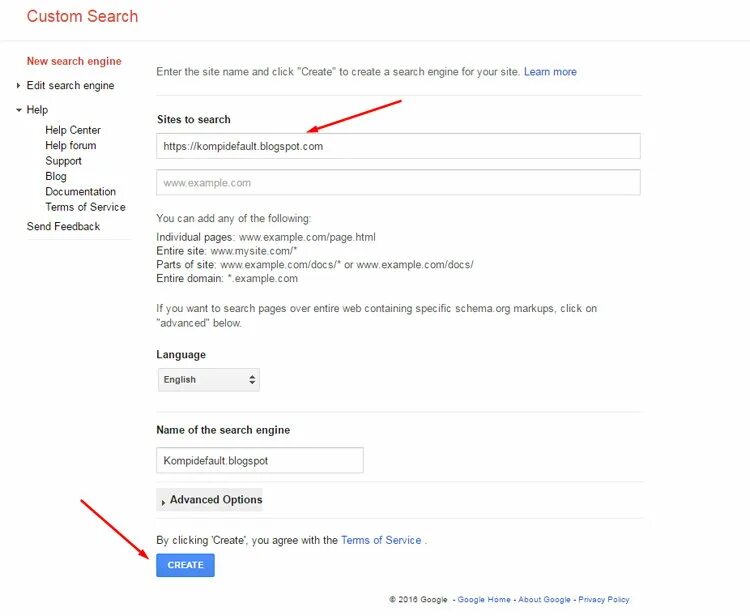Follow the Learn more link
750x616 pixels.
[550, 72]
